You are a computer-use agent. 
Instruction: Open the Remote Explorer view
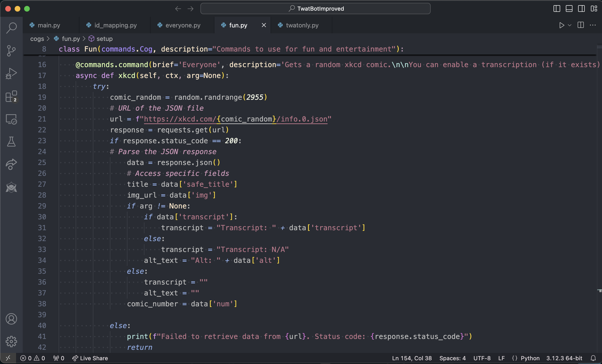click(x=11, y=119)
